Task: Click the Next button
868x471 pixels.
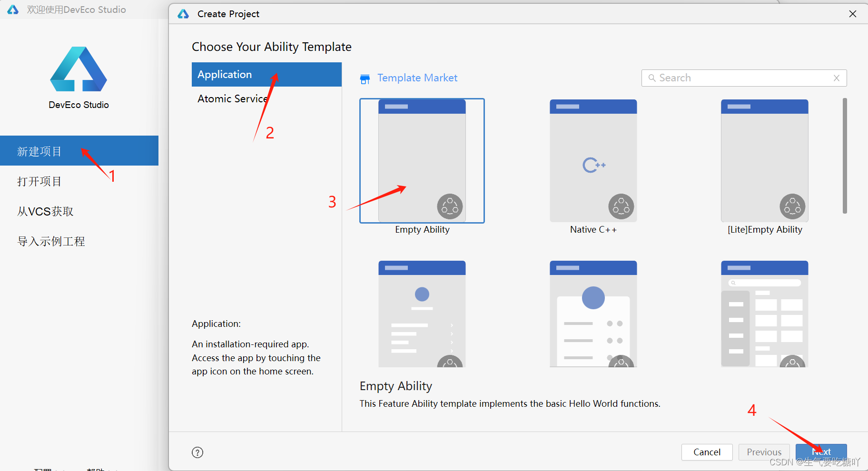Action: point(821,452)
